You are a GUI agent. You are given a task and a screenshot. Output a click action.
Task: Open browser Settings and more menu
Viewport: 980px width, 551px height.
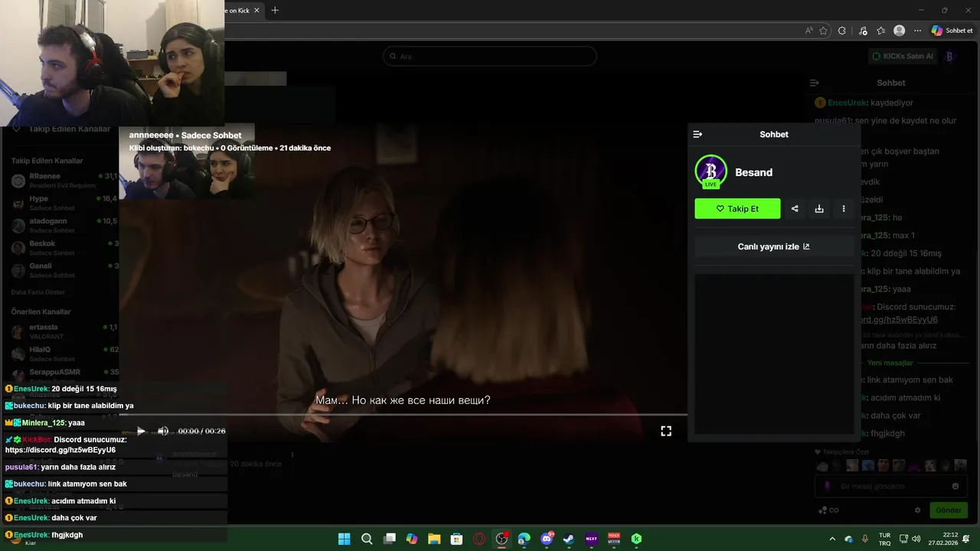coord(917,31)
